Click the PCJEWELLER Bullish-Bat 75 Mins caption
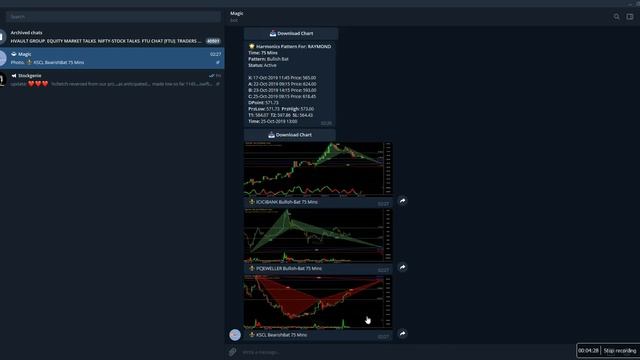The image size is (640, 360). click(289, 269)
